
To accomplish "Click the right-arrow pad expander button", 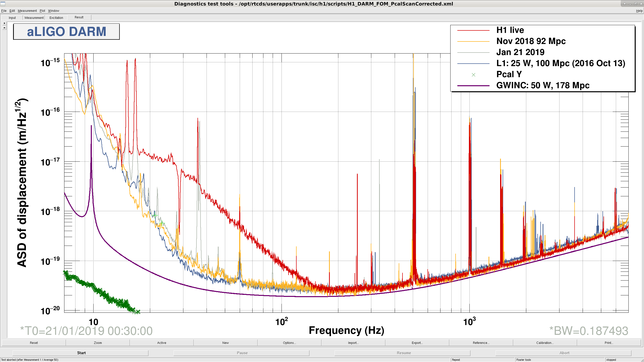I will 4,23.
